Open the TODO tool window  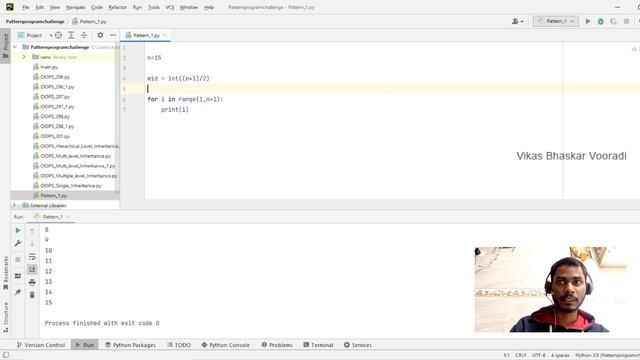pos(179,345)
